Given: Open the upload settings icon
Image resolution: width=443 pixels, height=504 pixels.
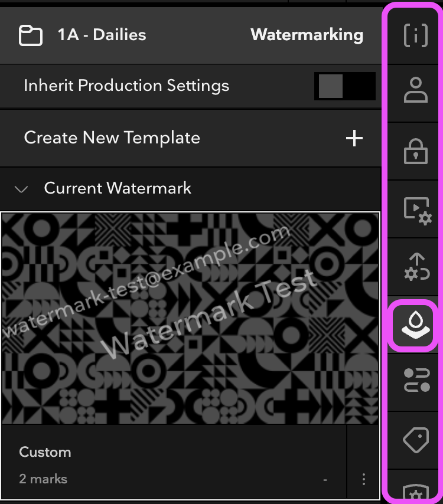Looking at the screenshot, I should (415, 267).
